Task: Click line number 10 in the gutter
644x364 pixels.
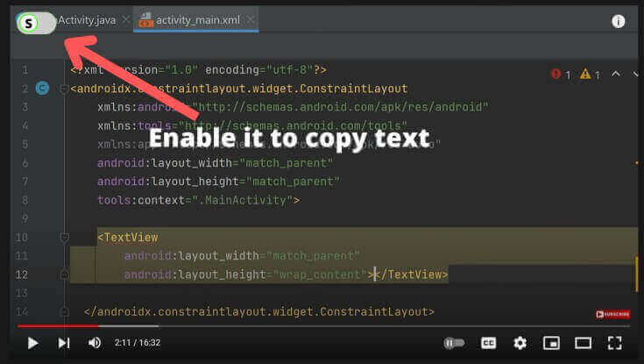Action: [22, 238]
